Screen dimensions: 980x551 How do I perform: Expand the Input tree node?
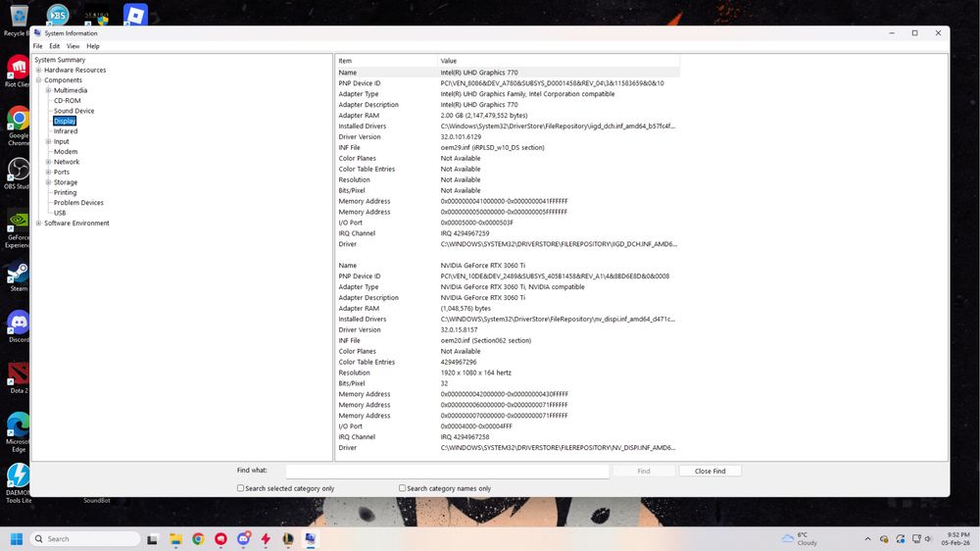[48, 141]
